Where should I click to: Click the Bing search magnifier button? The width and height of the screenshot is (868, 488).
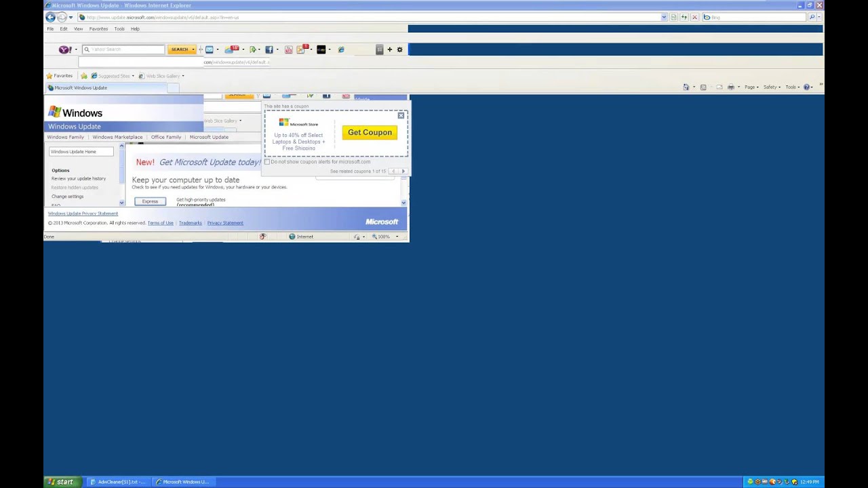812,17
